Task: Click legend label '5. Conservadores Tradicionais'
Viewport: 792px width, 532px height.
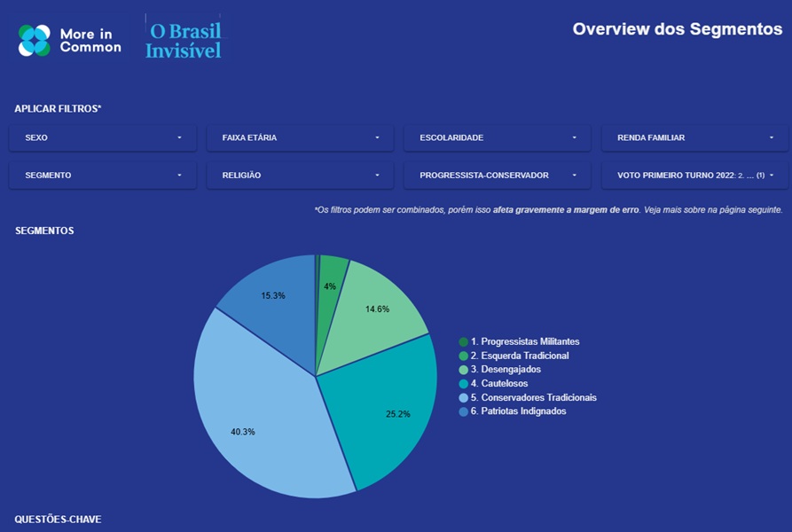Action: pos(534,398)
